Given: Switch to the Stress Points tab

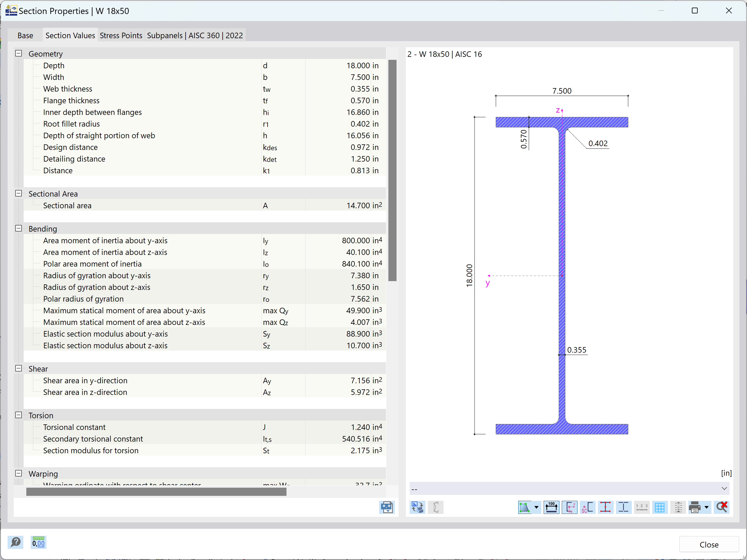Looking at the screenshot, I should pos(121,35).
